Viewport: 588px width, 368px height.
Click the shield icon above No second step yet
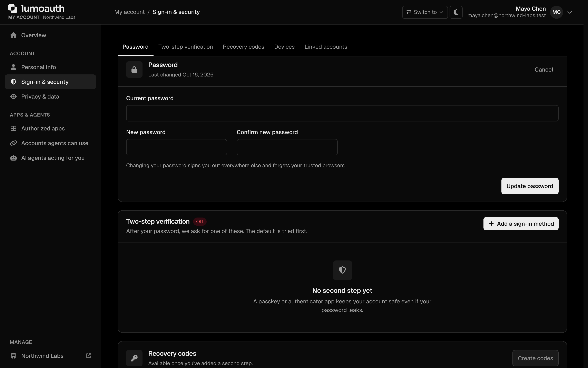pyautogui.click(x=342, y=270)
